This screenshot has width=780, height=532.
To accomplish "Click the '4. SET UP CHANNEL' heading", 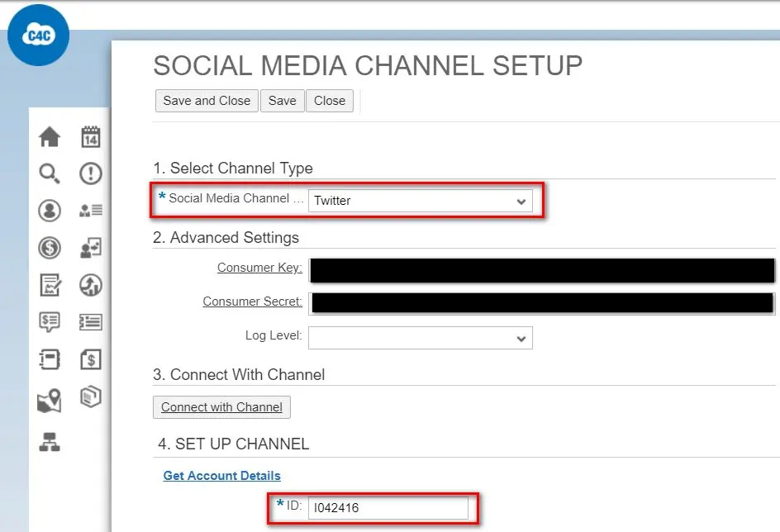I will (233, 444).
